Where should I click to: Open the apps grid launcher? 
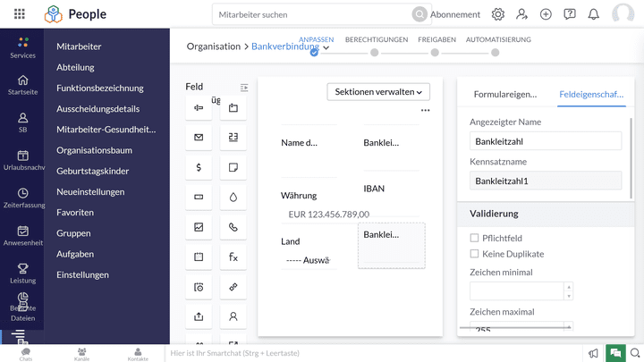20,14
